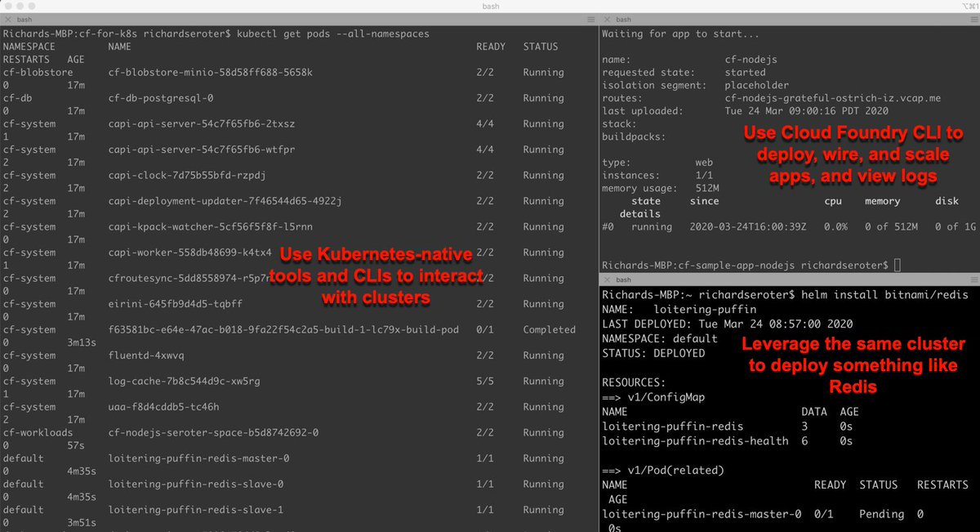Select pod capi-clock-7d75b55bfd-rzpdj
This screenshot has height=532, width=980.
[x=187, y=176]
